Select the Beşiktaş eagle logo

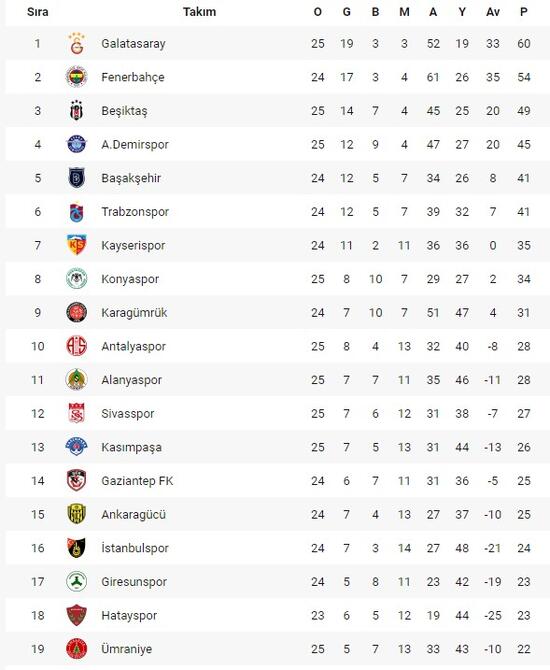point(77,111)
